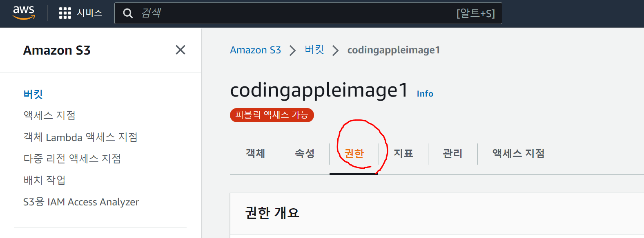
Task: Open 다중 리전 액세스 지점 sidebar link
Action: point(72,159)
